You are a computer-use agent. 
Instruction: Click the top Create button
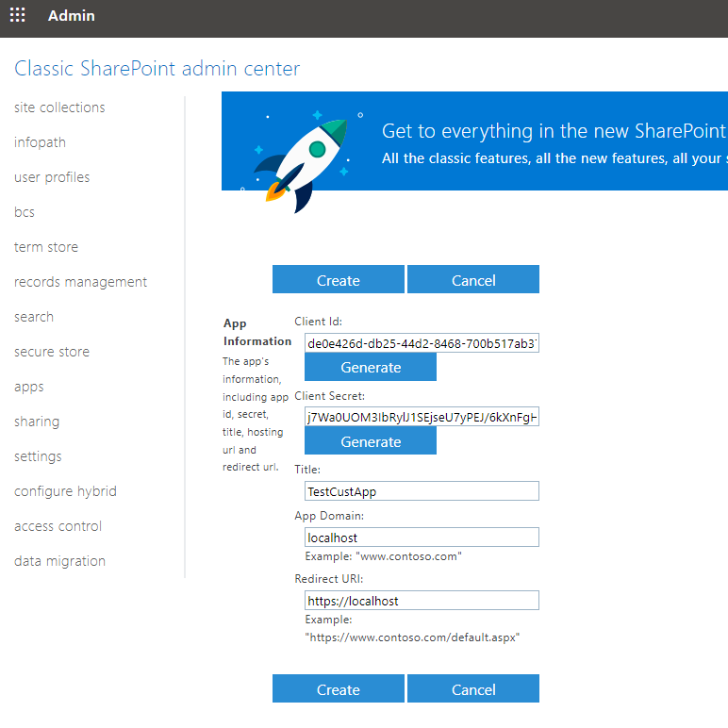pyautogui.click(x=339, y=279)
